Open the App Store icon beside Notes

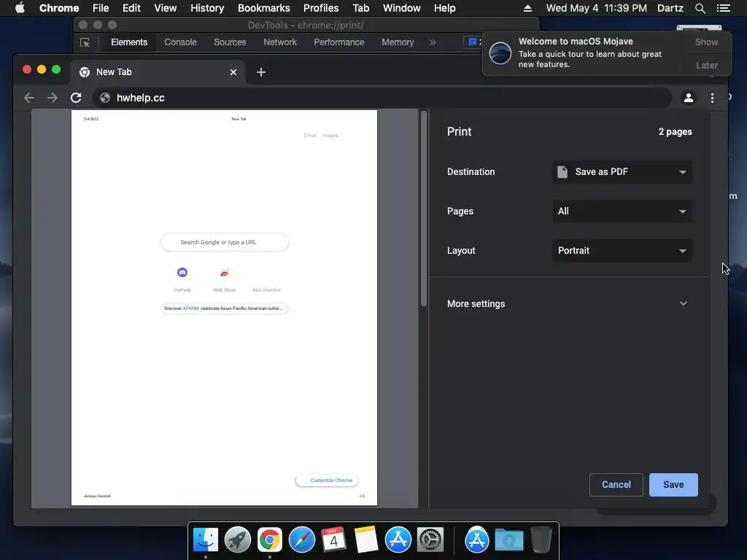(398, 540)
